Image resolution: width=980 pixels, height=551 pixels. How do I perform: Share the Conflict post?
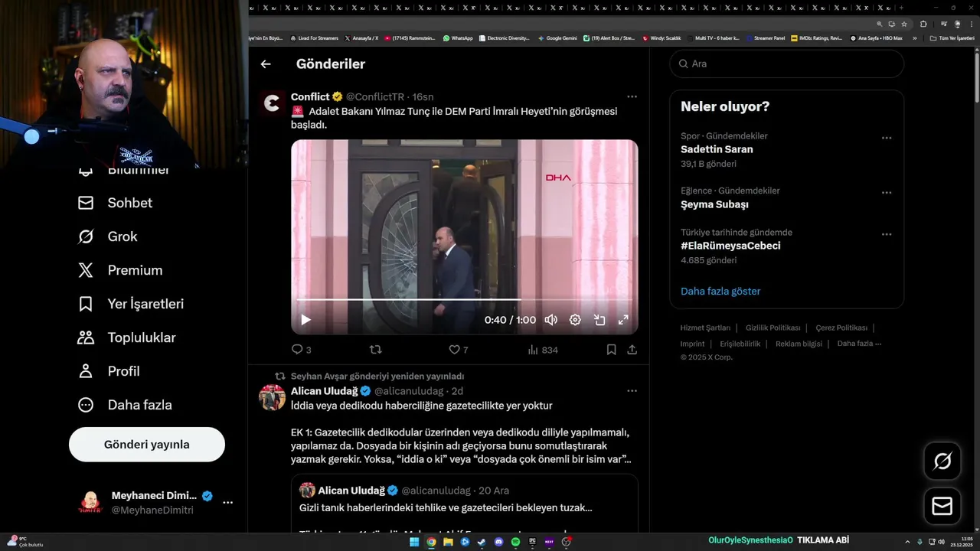coord(632,350)
